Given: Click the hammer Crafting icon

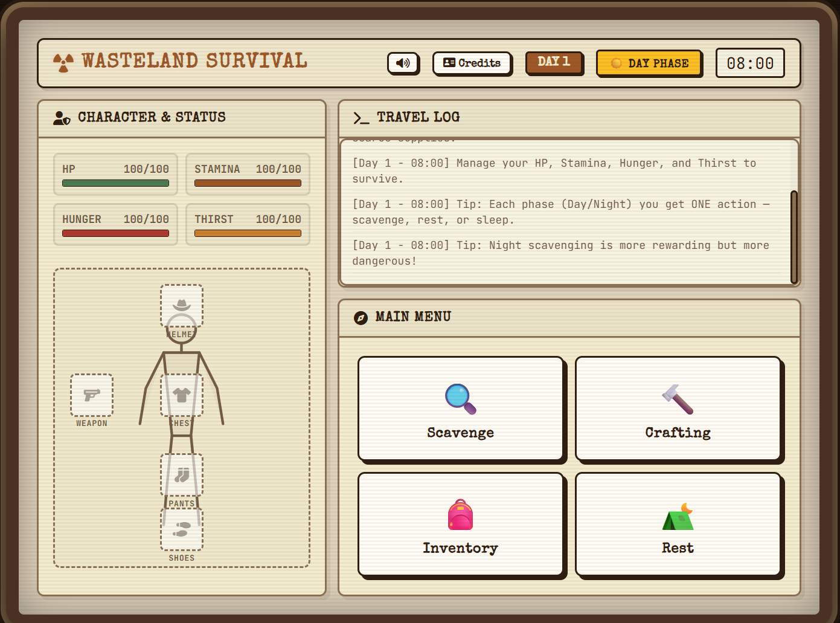Looking at the screenshot, I should 678,399.
